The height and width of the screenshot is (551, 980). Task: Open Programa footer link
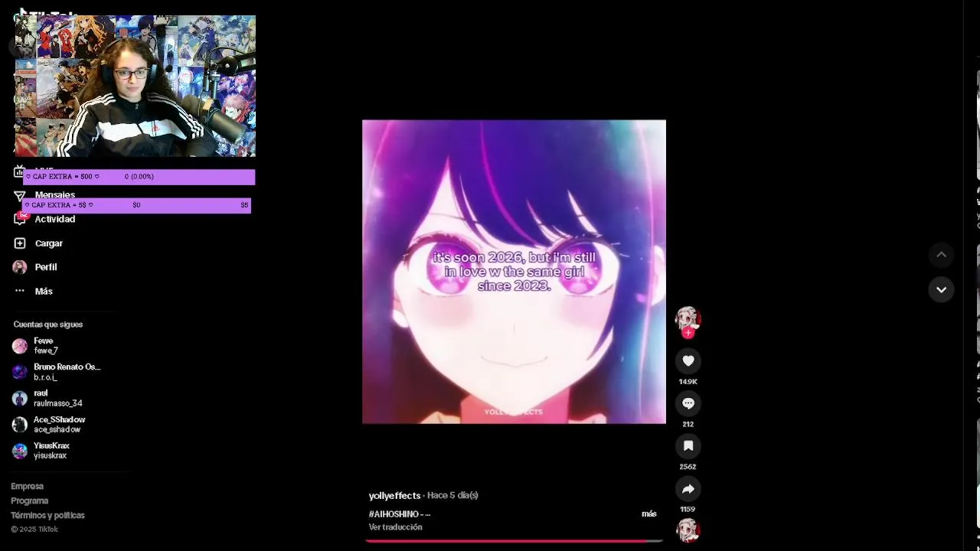[29, 501]
